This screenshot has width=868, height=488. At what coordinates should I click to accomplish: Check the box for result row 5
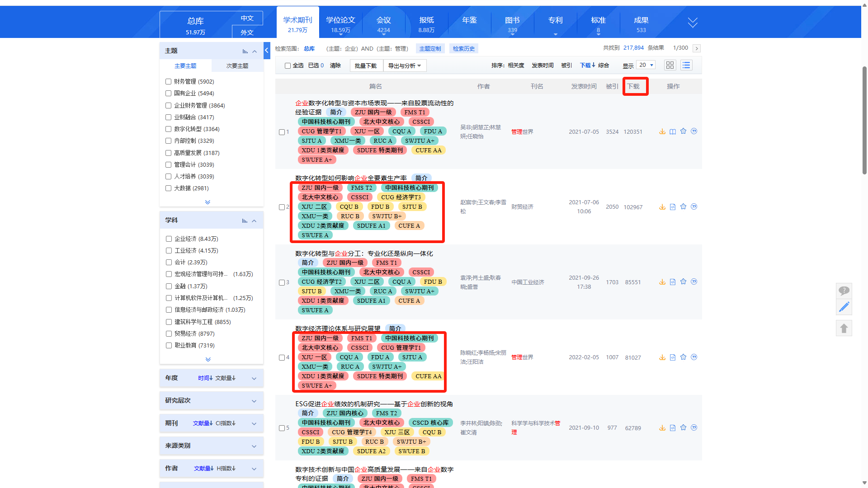[282, 428]
